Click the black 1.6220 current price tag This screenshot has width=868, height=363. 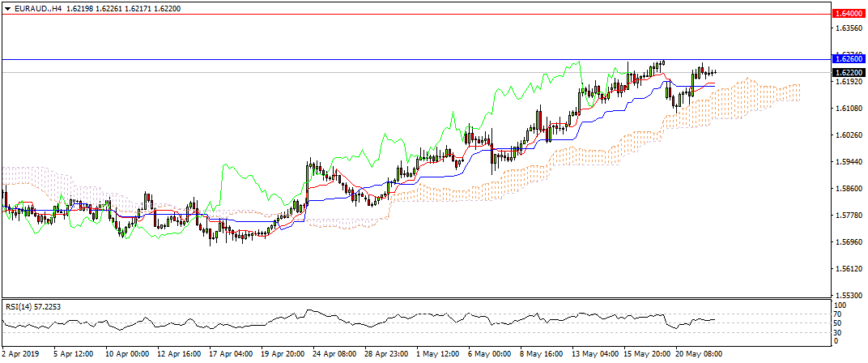tap(846, 72)
